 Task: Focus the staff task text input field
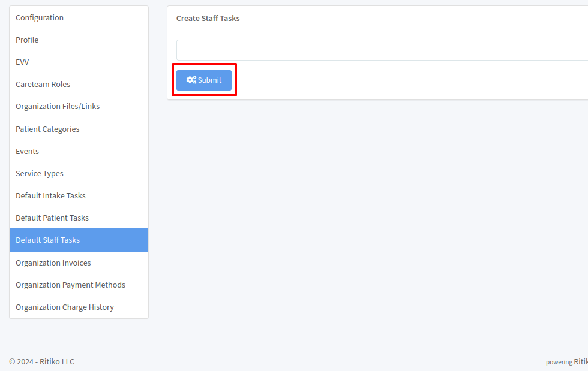point(382,50)
